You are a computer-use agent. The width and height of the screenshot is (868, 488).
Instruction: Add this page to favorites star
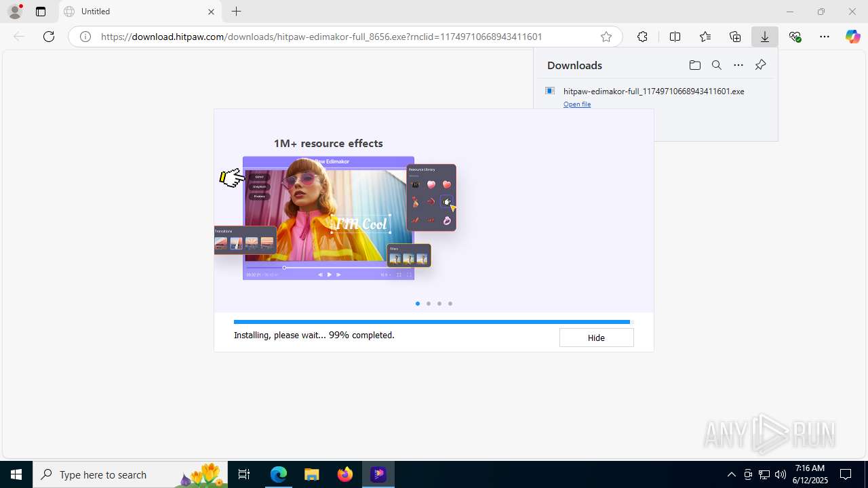606,37
